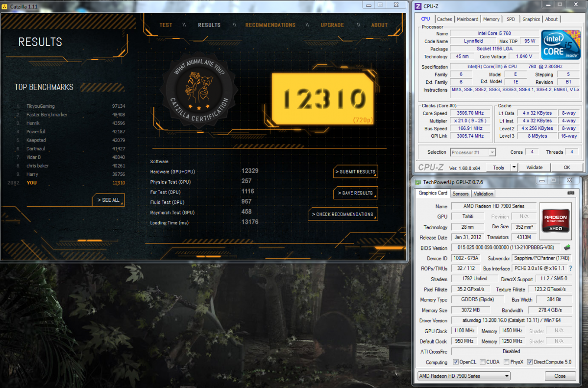The image size is (588, 388).
Task: Toggle the OpenCL checkbox in GPU-Z
Action: (456, 362)
